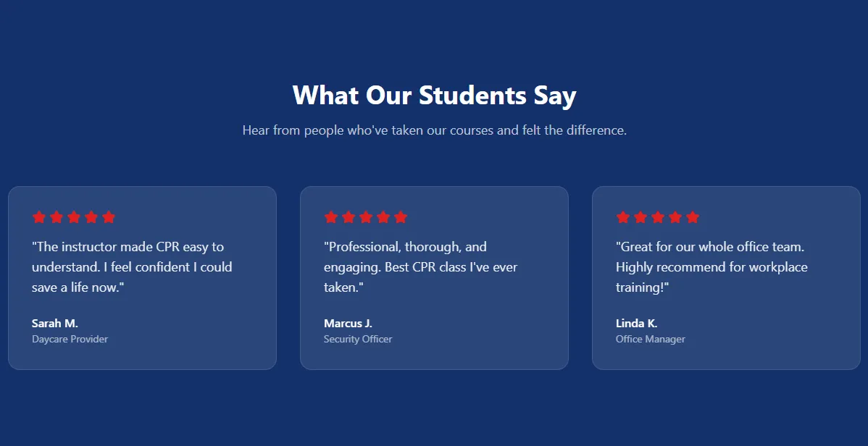
Task: Click the name Sarah M.
Action: (55, 323)
